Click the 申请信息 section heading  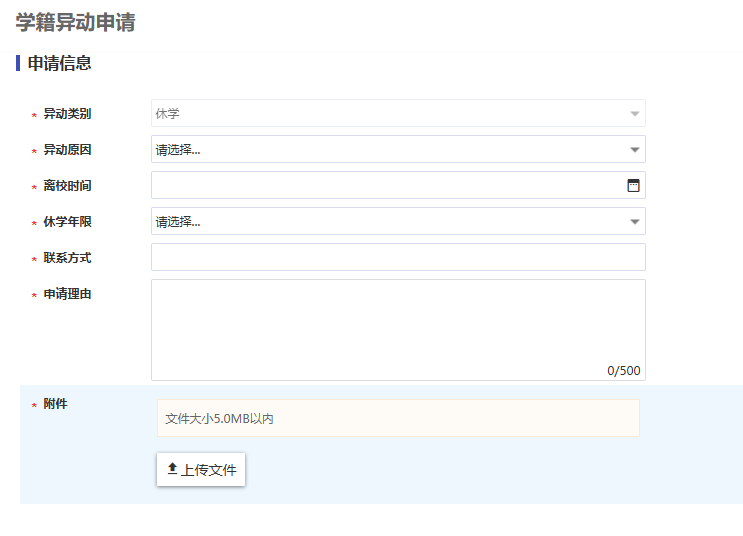(60, 64)
